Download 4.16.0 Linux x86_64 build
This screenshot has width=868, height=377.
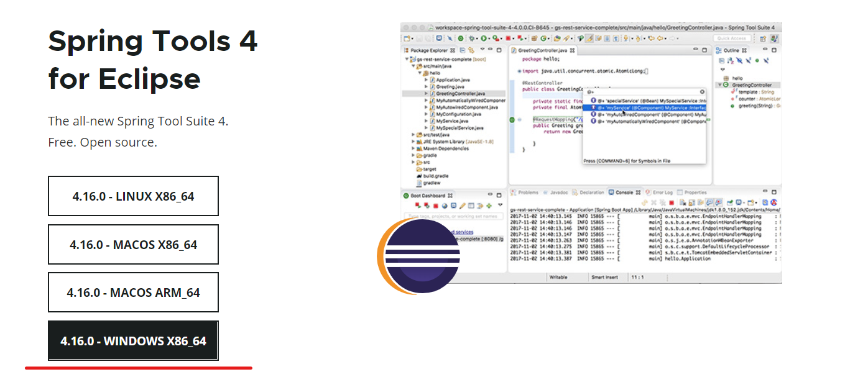tap(133, 196)
